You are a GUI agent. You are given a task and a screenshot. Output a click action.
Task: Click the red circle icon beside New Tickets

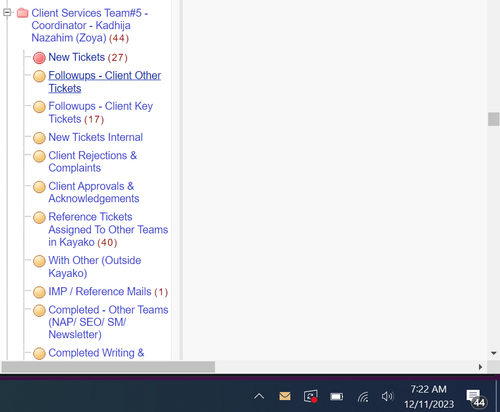(39, 58)
